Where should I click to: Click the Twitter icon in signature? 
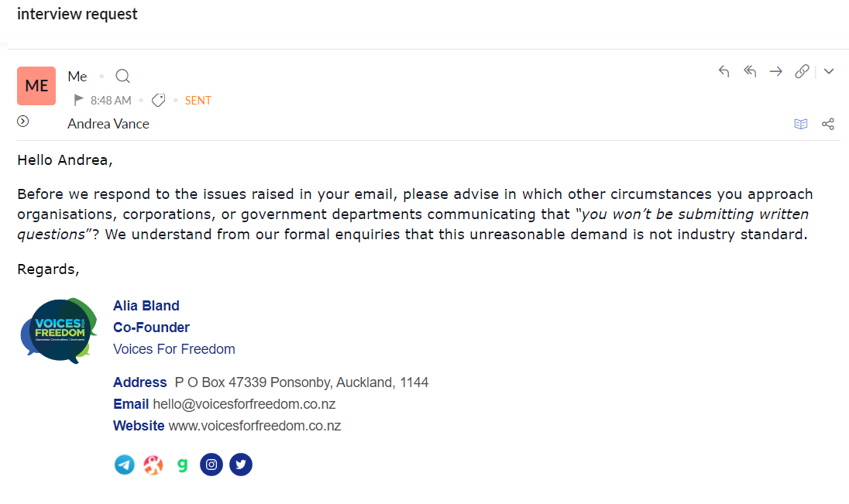click(x=241, y=465)
